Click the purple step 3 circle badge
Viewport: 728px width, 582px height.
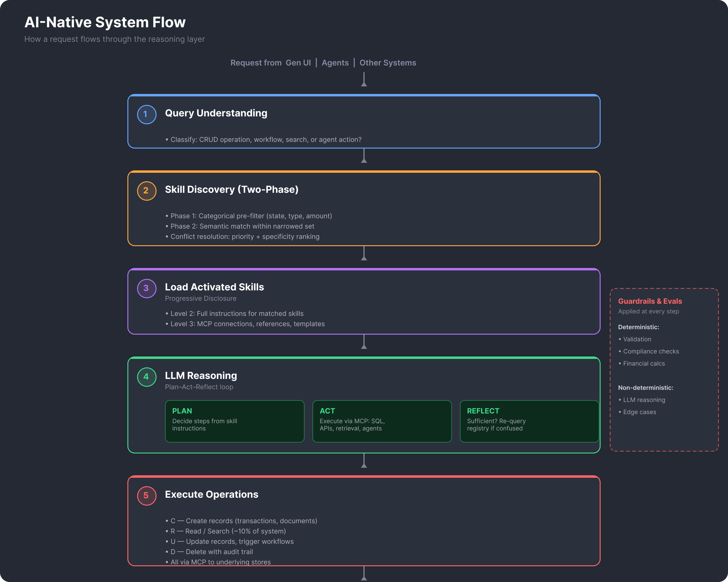tap(147, 288)
